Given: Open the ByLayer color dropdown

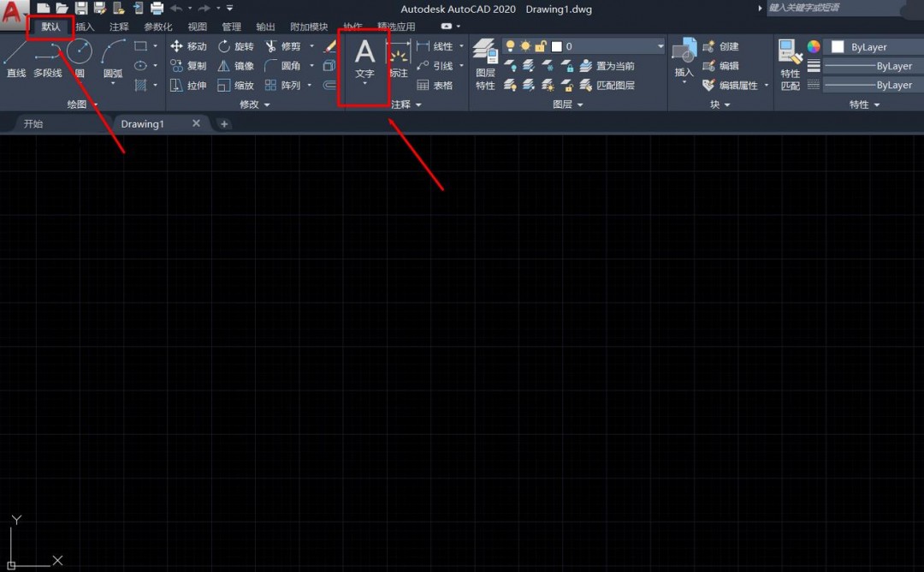Looking at the screenshot, I should click(873, 46).
